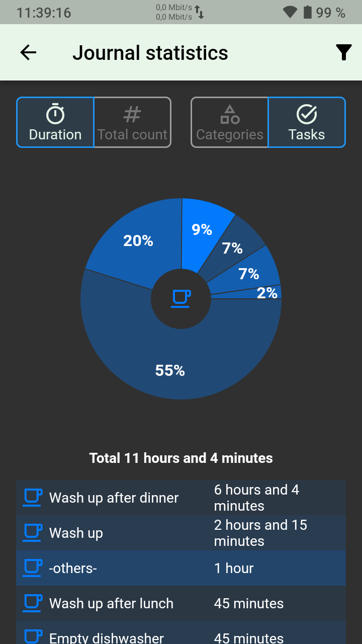Open the Wash up after dinner entry
This screenshot has height=644, width=362.
(181, 498)
